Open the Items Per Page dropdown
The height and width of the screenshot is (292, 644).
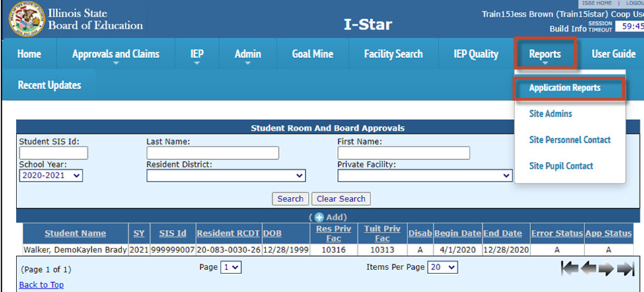[x=443, y=268]
